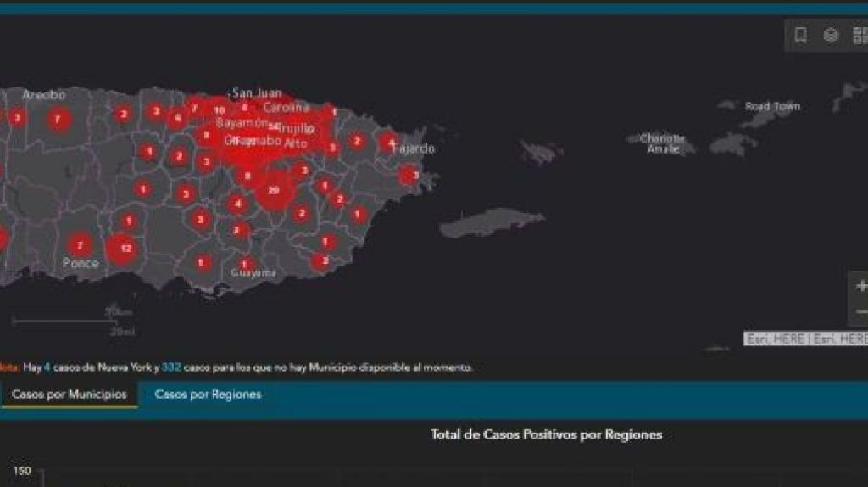Select the 4 marker beneath San Juan label
Screen dimensions: 868x487
coord(243,108)
